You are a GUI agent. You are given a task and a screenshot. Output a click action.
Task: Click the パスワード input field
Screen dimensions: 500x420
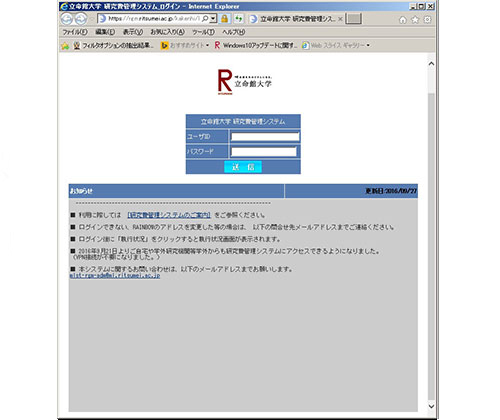click(x=264, y=152)
